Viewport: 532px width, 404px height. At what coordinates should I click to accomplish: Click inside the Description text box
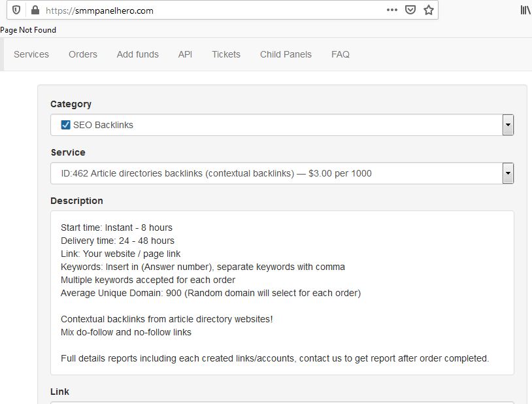click(282, 292)
